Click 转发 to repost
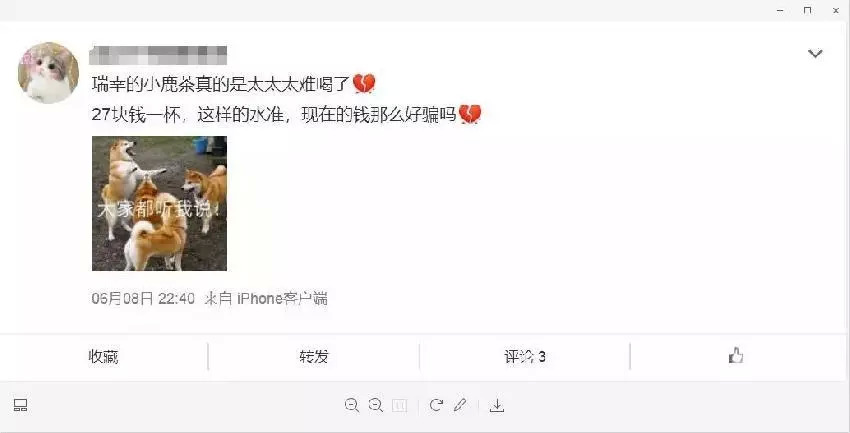The image size is (850, 433). point(314,357)
